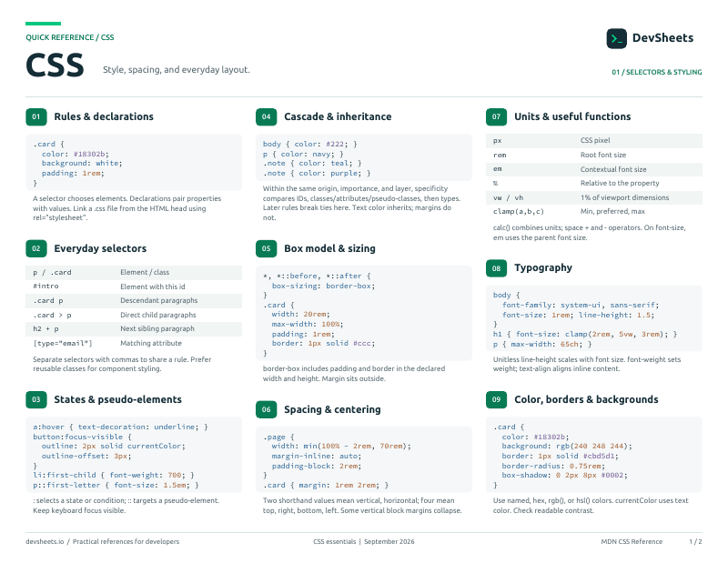Click the 'max-width: 100%;' code line

[308, 325]
